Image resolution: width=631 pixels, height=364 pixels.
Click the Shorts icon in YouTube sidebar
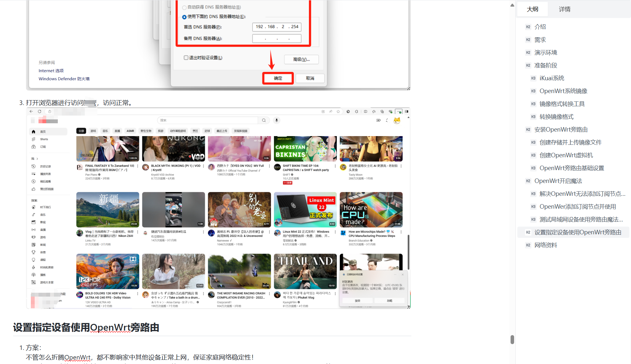(33, 139)
